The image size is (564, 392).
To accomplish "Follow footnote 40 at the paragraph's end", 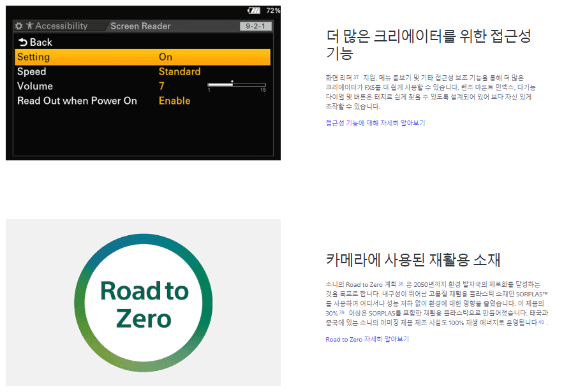I will coord(541,322).
